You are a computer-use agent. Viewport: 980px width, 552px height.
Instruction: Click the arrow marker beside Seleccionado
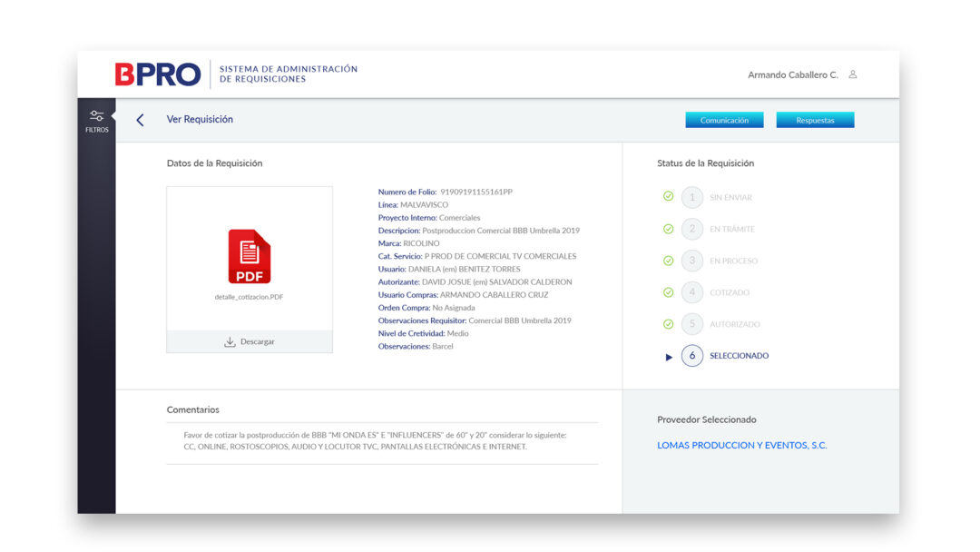click(669, 357)
